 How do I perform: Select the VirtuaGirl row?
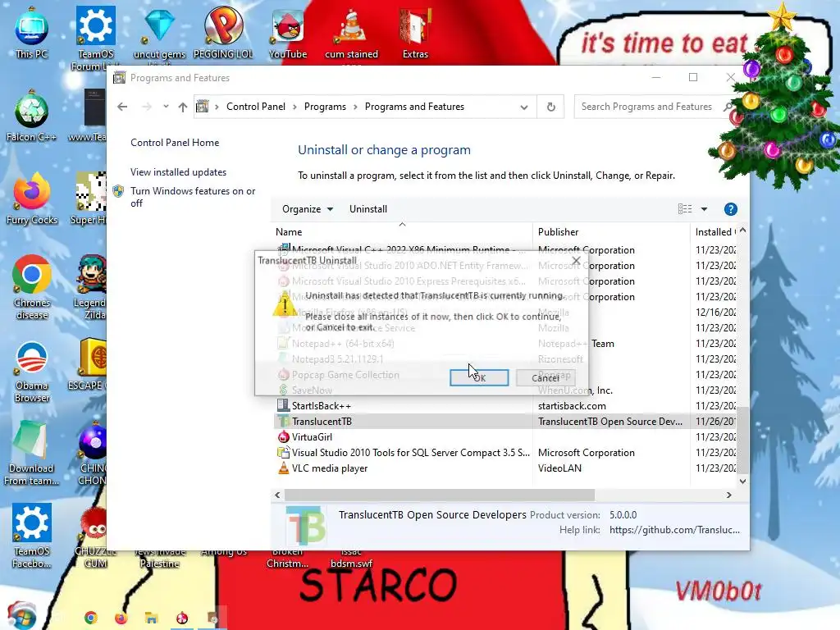(x=504, y=436)
